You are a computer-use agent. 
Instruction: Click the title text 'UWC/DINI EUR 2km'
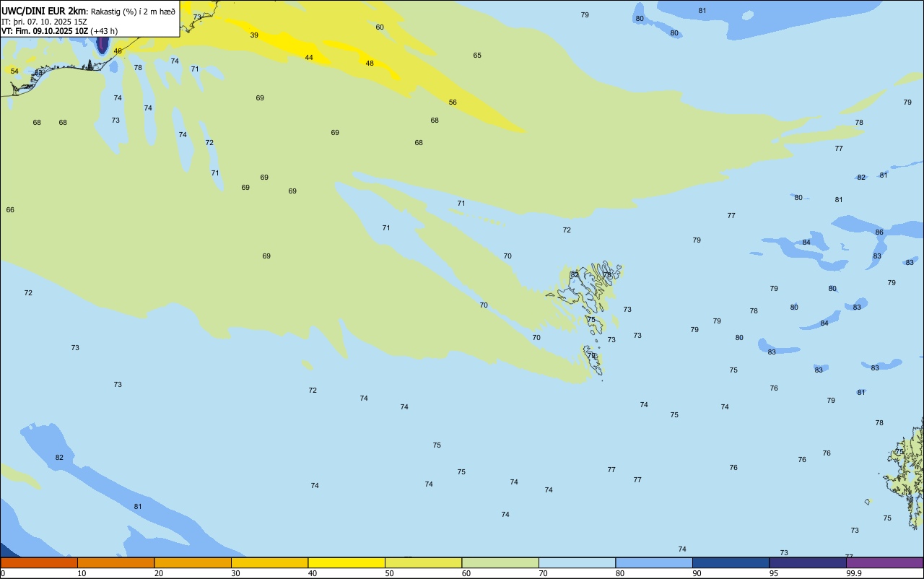(x=44, y=11)
